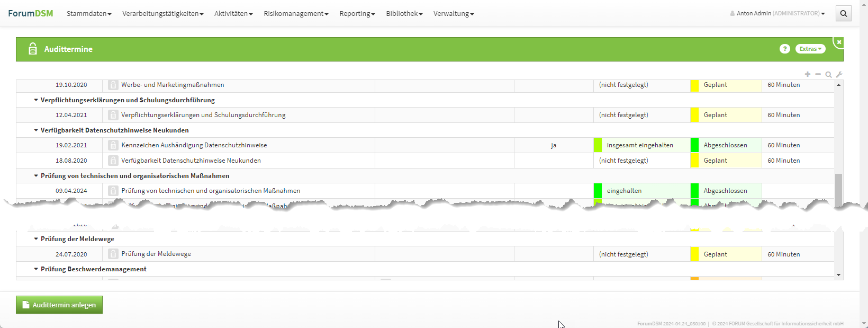This screenshot has width=868, height=328.
Task: Click yellow swatch in 24.07.2020 row
Action: [x=694, y=254]
